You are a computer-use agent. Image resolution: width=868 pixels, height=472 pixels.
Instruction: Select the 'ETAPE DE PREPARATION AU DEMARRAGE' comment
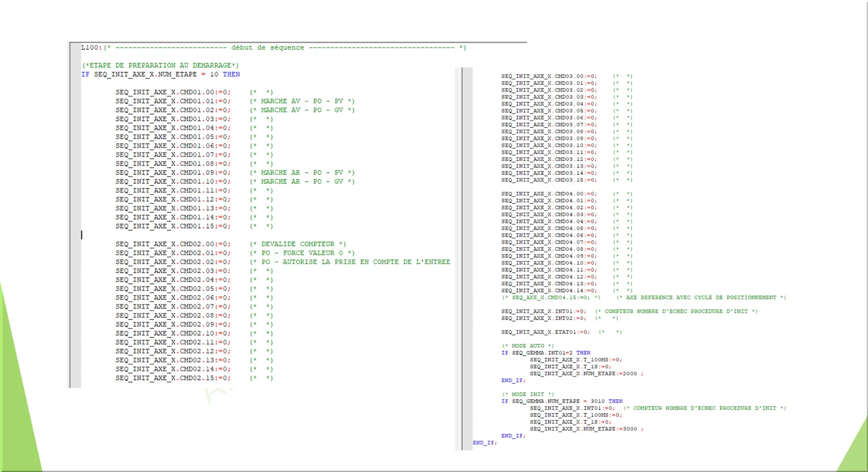(x=160, y=65)
